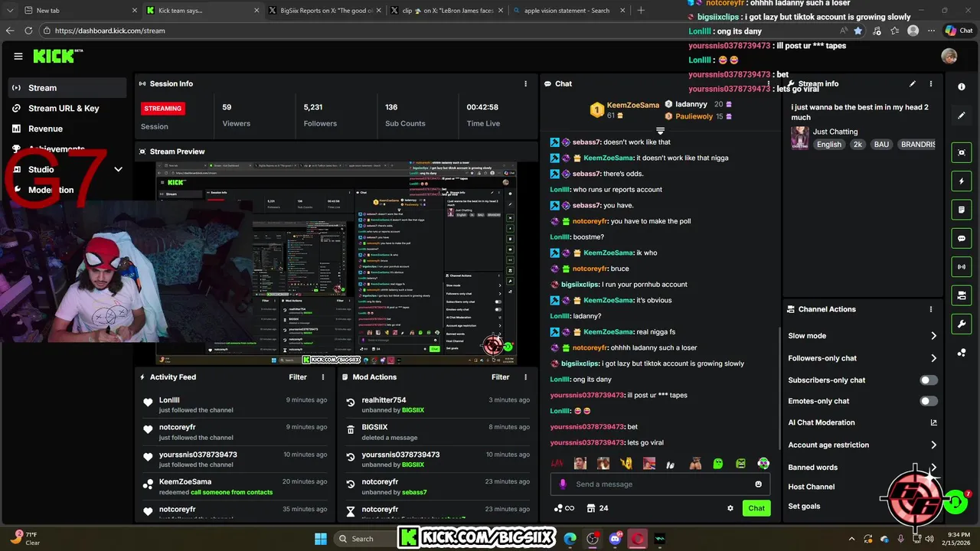Open Channel Actions three-dot options
Screen dimensions: 980x551
pos(931,309)
